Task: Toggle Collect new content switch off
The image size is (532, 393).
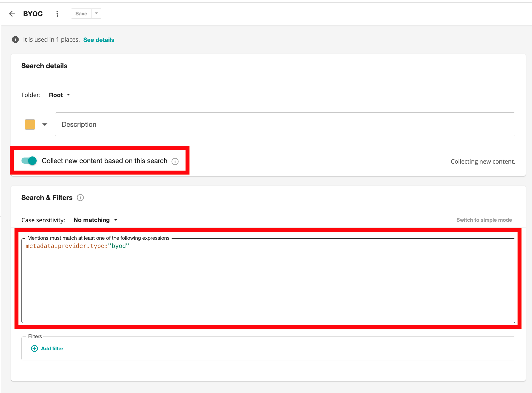Action: (x=29, y=161)
